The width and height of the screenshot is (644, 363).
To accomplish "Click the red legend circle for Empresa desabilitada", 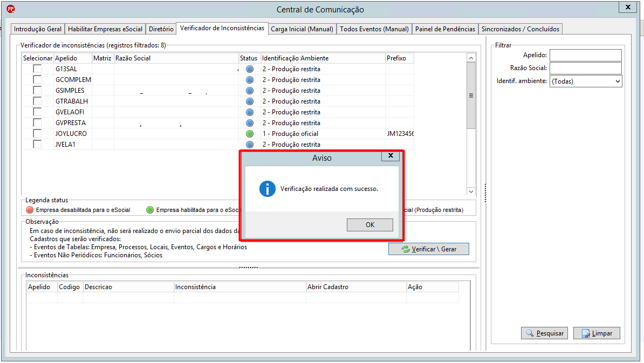I will pos(30,210).
